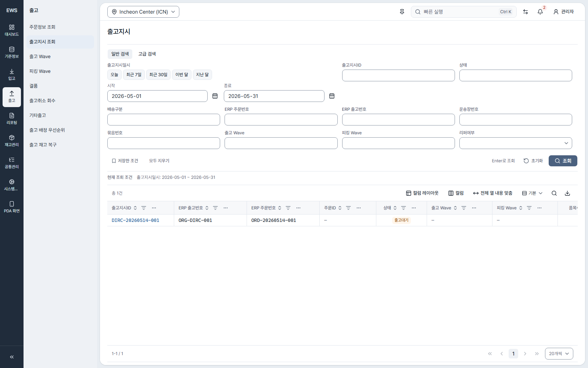
Task: Open more options for 출고 Wave column
Action: 474,208
